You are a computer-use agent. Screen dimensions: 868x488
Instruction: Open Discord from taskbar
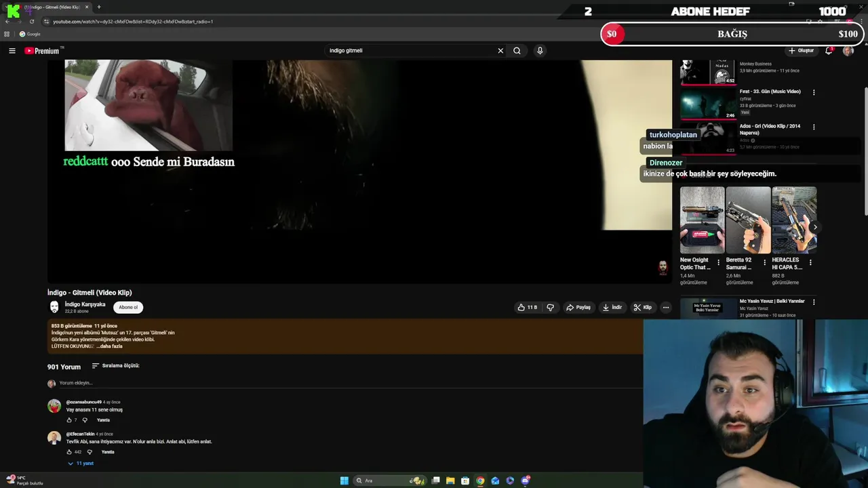[526, 481]
